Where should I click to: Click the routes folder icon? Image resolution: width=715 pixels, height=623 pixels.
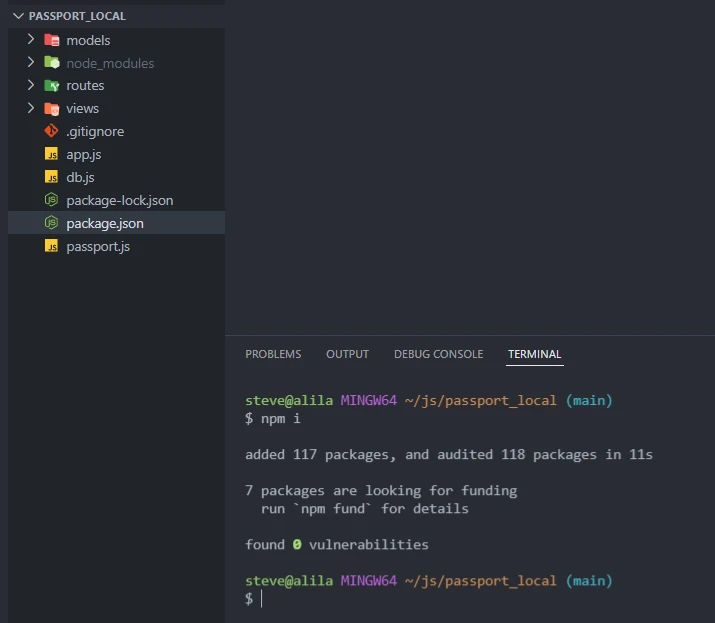point(52,86)
